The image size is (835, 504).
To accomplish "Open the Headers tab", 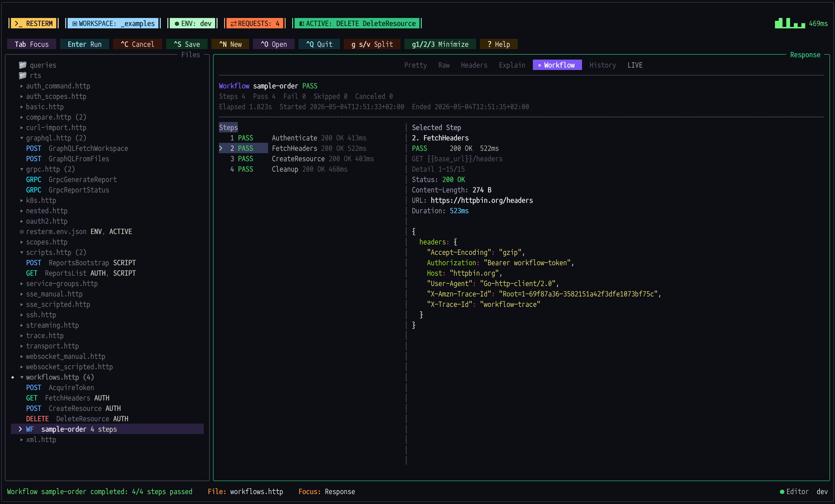I will click(474, 65).
